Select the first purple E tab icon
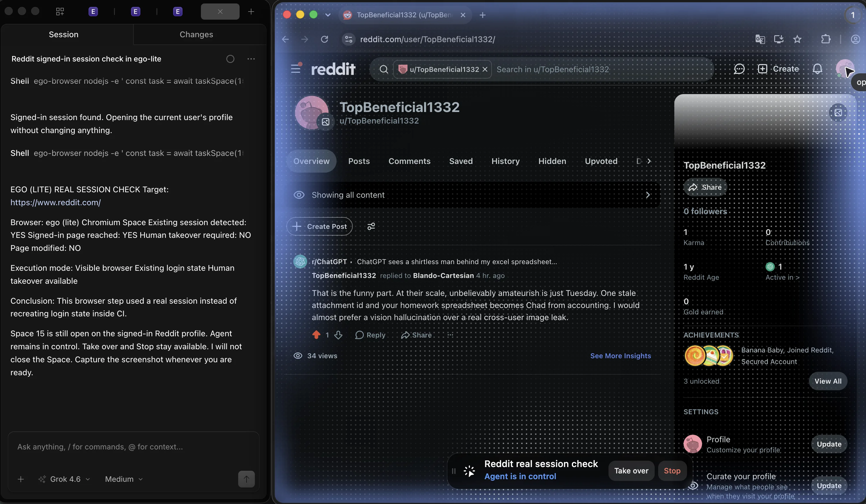Screen dimensions: 866x504 point(93,11)
